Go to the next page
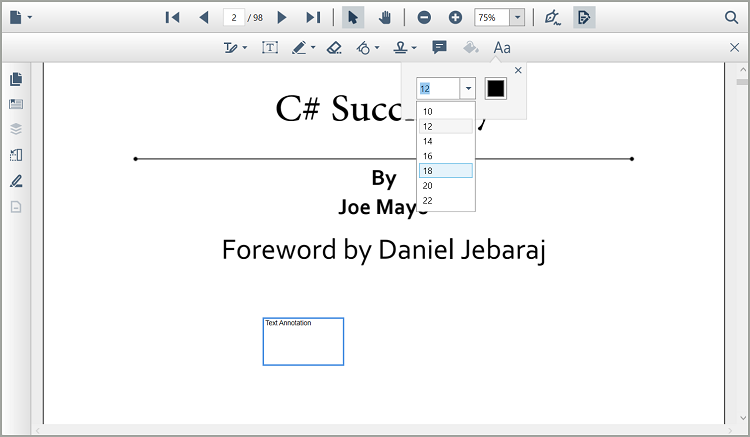The width and height of the screenshot is (750, 437). click(282, 17)
